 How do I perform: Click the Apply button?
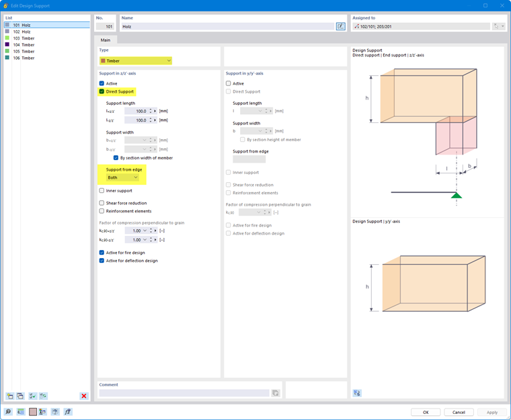pos(492,412)
